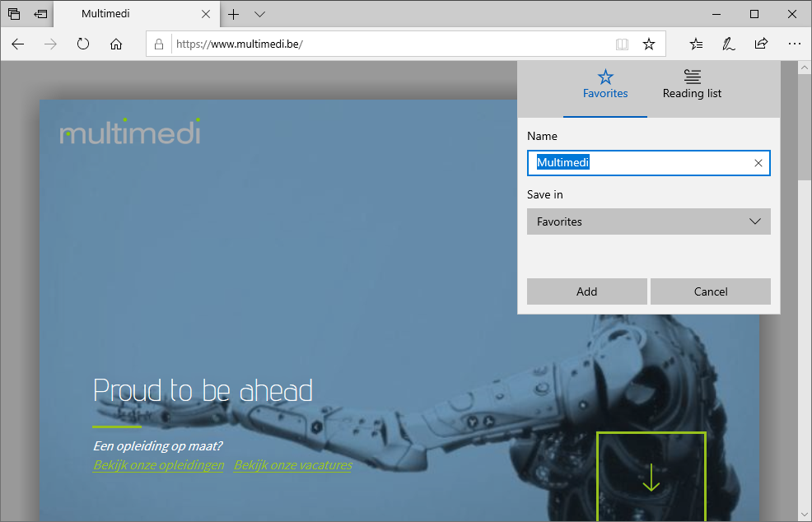Open the Favorites hub icon

tap(696, 44)
